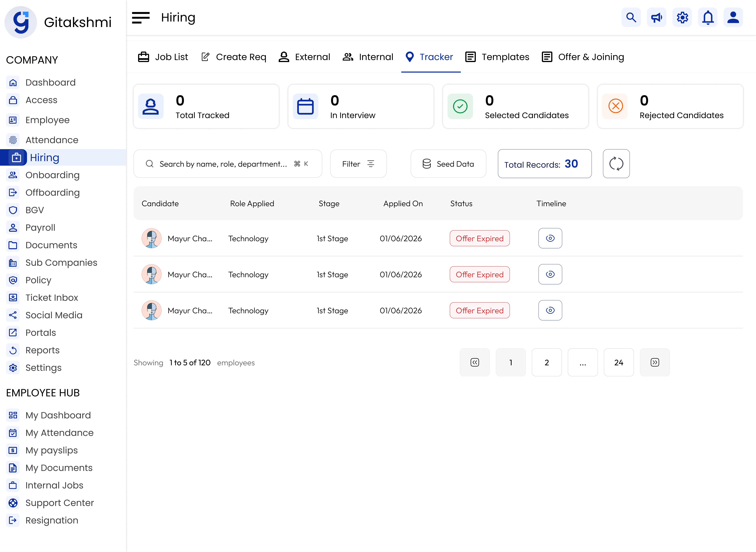Viewport: 756px width, 552px height.
Task: Switch to External tab
Action: click(304, 57)
